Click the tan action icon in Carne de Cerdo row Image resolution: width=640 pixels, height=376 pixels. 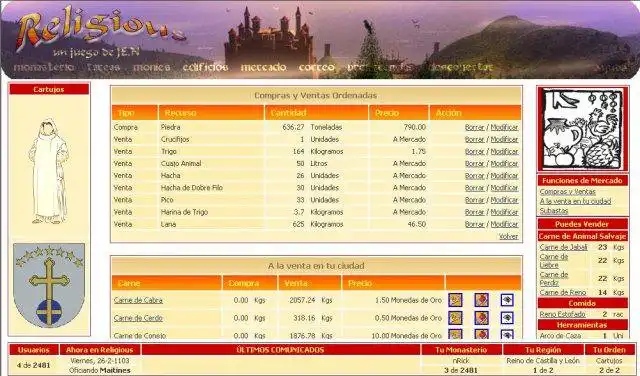pyautogui.click(x=455, y=318)
